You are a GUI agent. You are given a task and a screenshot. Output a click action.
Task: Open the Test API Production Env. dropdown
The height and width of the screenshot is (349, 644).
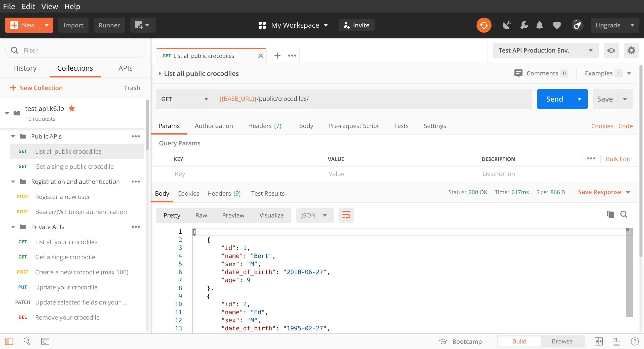pyautogui.click(x=545, y=51)
